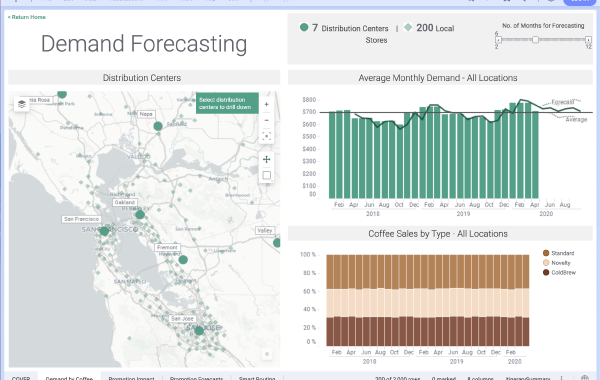Screen dimensions: 600x380
Task: Switch to the COVER page tab
Action: tap(21, 377)
